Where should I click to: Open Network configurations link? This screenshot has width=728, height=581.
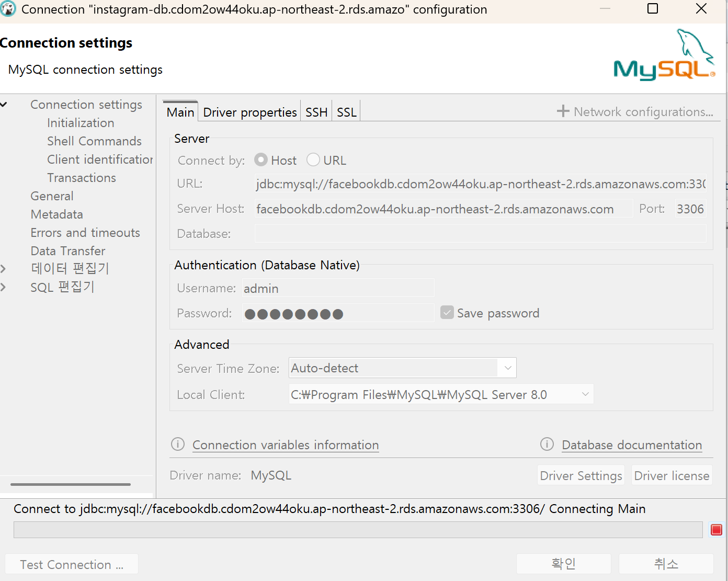tap(643, 112)
